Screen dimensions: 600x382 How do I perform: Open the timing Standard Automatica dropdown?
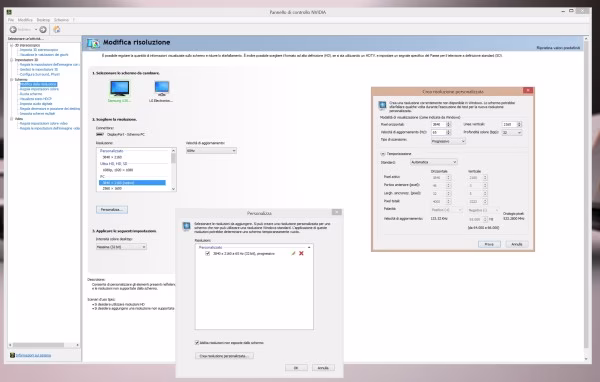pos(434,162)
